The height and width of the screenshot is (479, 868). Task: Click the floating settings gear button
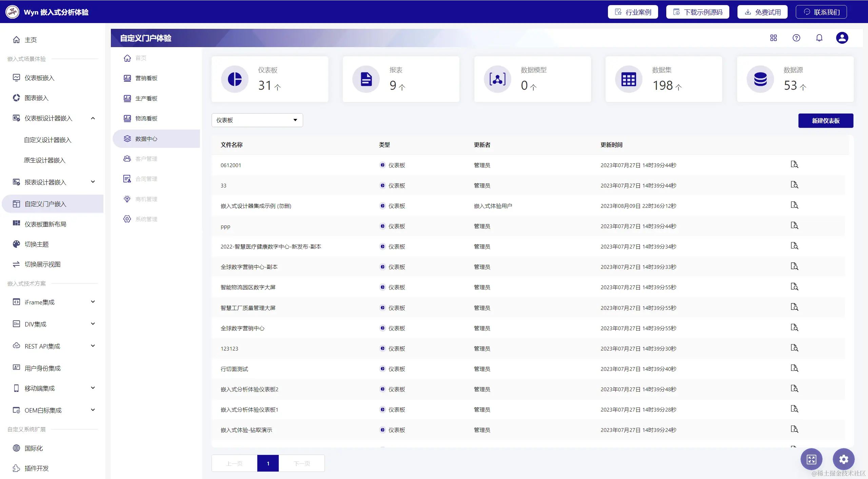(x=844, y=459)
